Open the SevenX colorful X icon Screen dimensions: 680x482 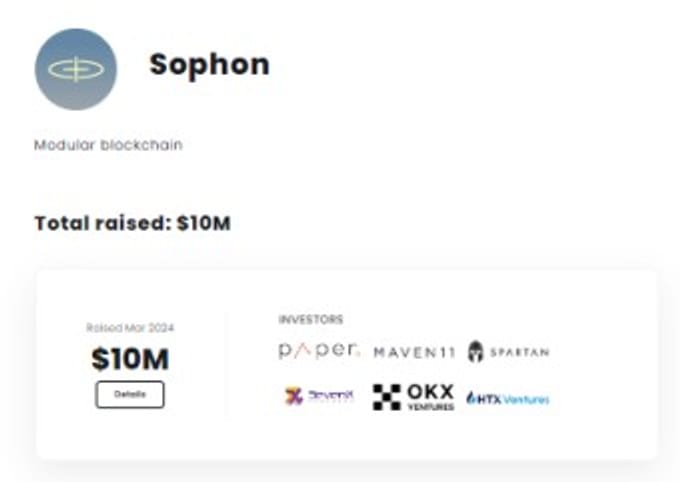pyautogui.click(x=294, y=396)
